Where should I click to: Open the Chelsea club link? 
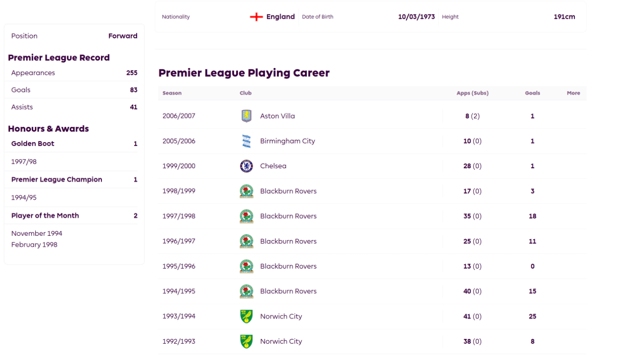pyautogui.click(x=273, y=166)
